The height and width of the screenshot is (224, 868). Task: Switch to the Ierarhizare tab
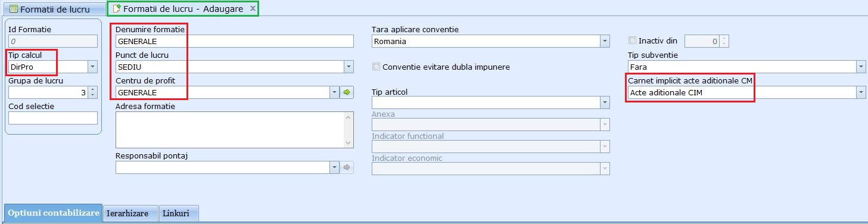(130, 213)
